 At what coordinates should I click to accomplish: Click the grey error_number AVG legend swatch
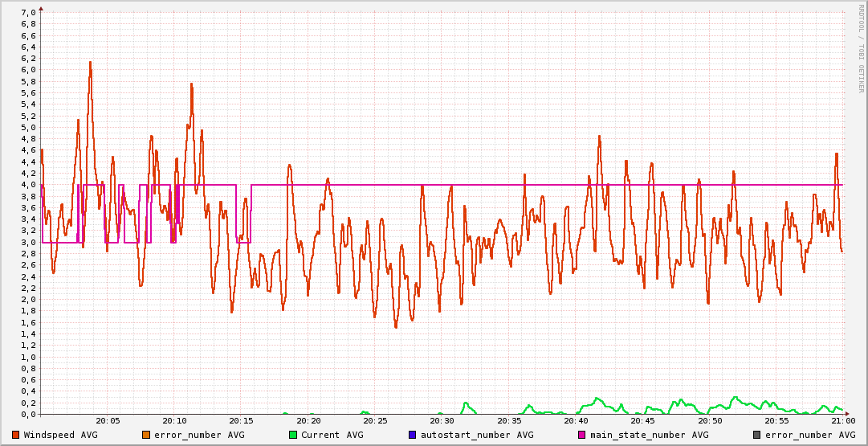756,435
